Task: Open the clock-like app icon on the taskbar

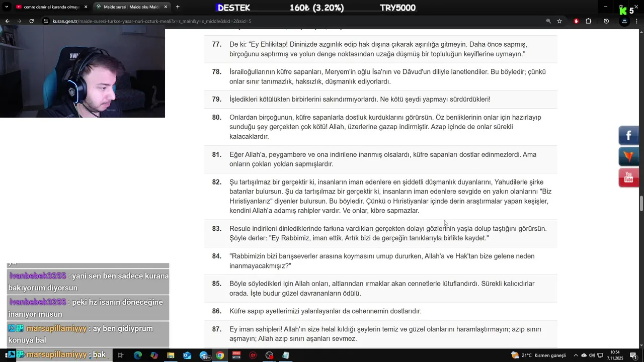Action: 270,355
